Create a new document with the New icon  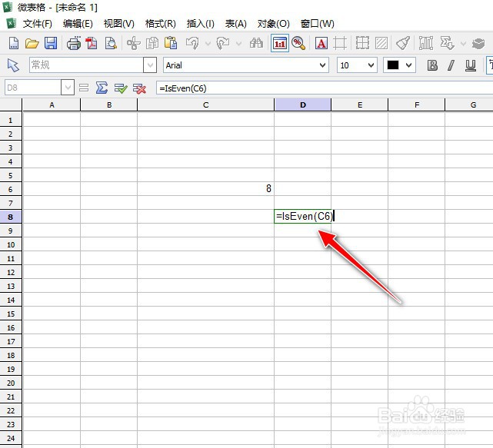pos(13,43)
